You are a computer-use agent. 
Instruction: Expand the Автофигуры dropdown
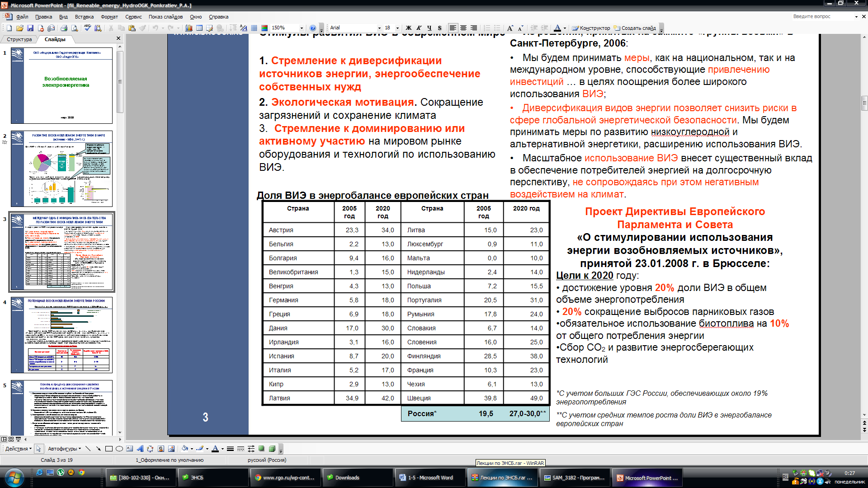click(64, 449)
